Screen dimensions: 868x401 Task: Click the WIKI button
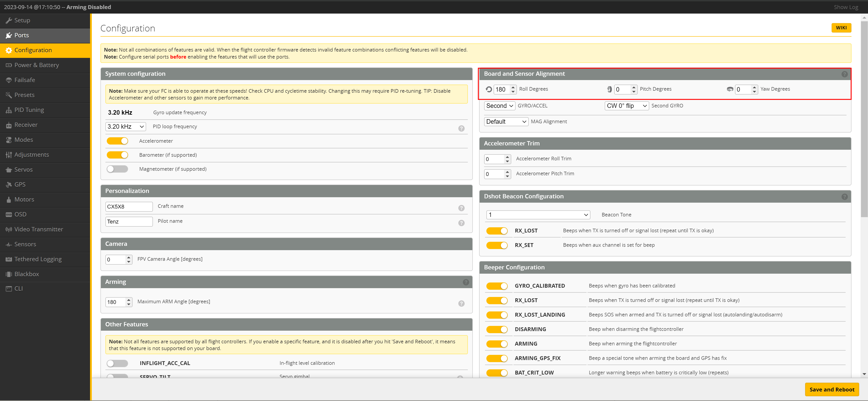tap(841, 28)
